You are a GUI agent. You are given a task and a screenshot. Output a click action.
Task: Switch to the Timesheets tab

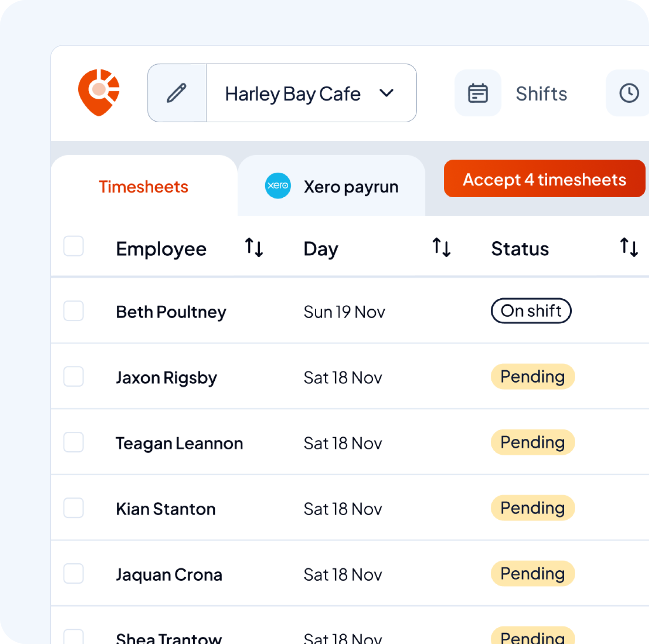(x=143, y=186)
